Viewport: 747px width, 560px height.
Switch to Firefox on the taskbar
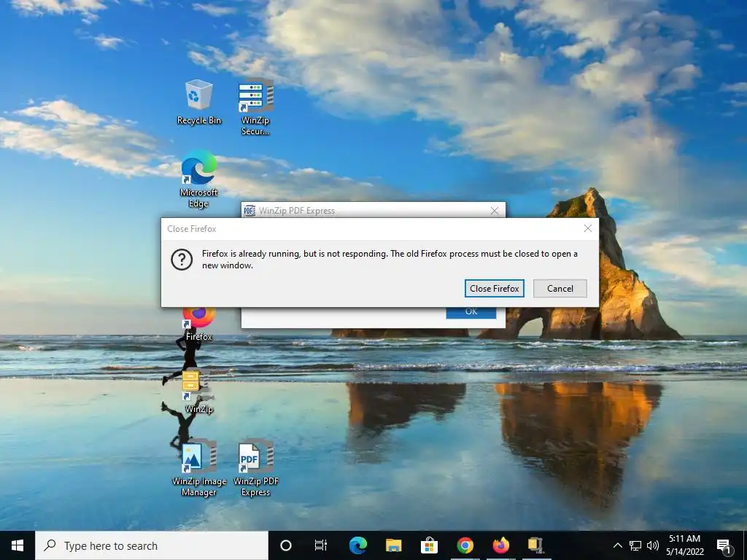(500, 545)
